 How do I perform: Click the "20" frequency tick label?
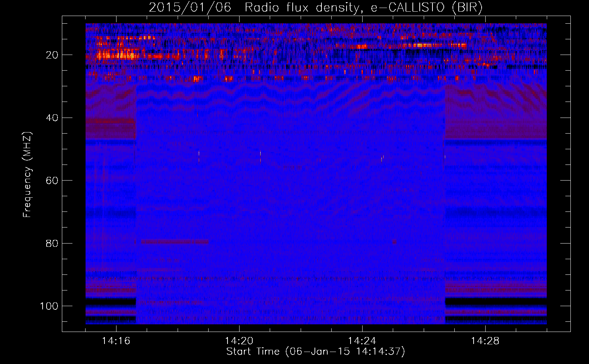click(x=52, y=55)
